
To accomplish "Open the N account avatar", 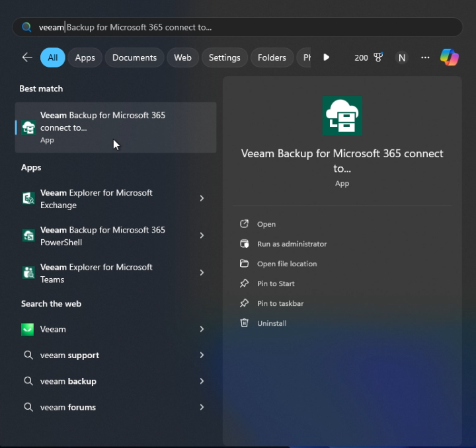I will [402, 57].
